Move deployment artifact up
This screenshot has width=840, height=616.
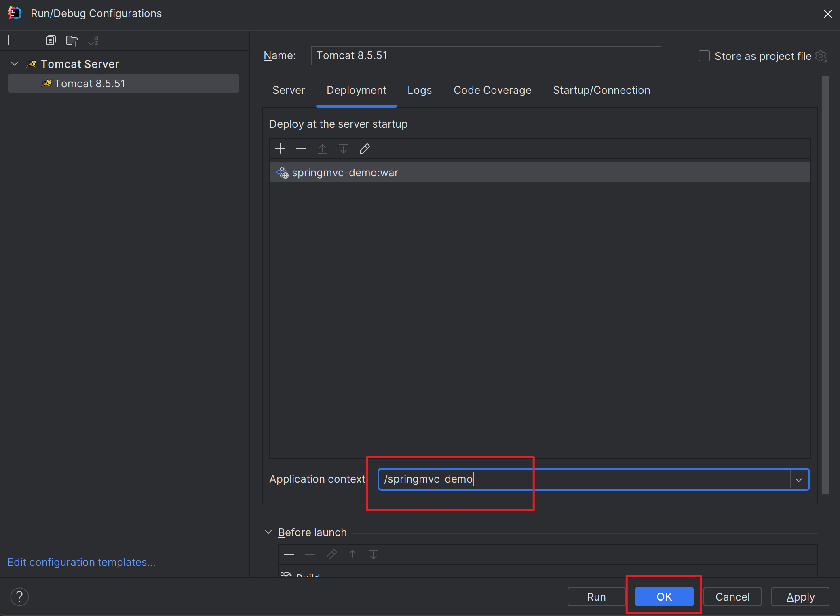pyautogui.click(x=322, y=149)
